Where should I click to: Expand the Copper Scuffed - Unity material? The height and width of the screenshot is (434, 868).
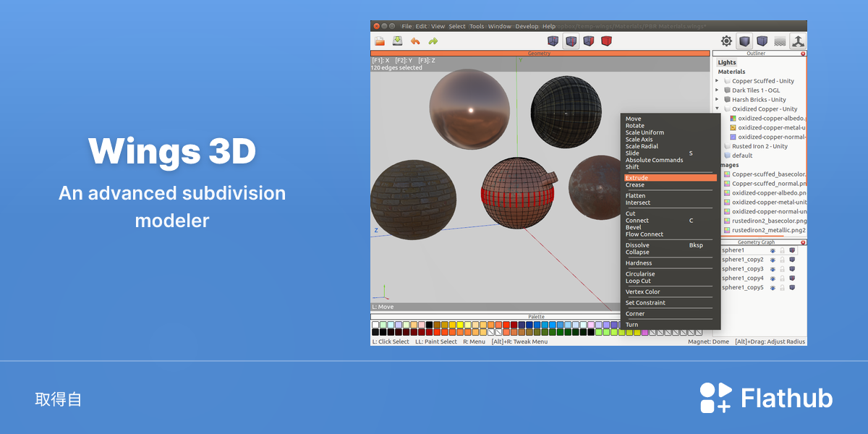[717, 81]
